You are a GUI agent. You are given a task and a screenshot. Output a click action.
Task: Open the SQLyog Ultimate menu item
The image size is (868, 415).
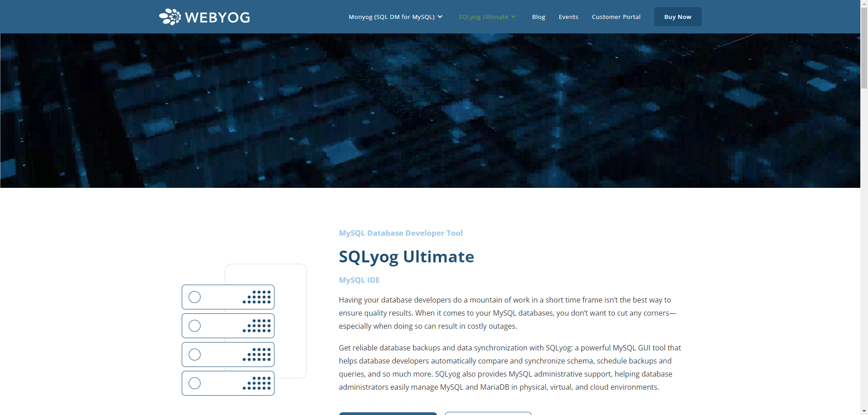[483, 17]
